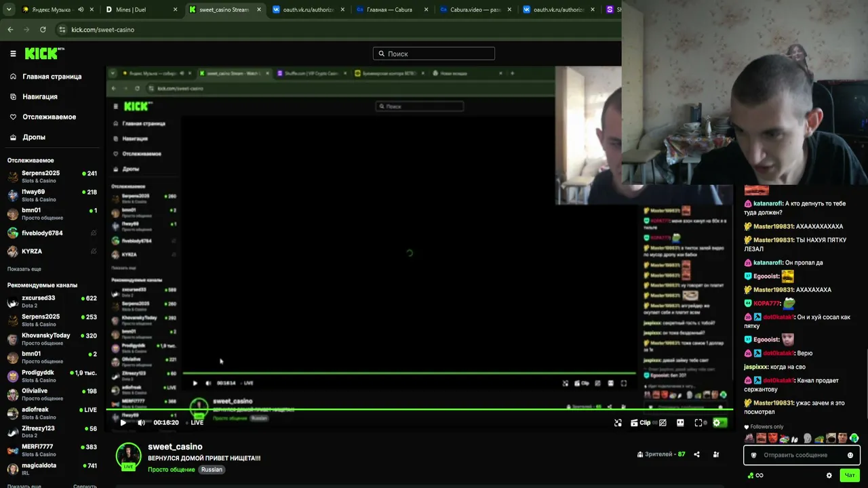Switch to the Mines | Duel tab
The height and width of the screenshot is (488, 868).
click(x=140, y=9)
